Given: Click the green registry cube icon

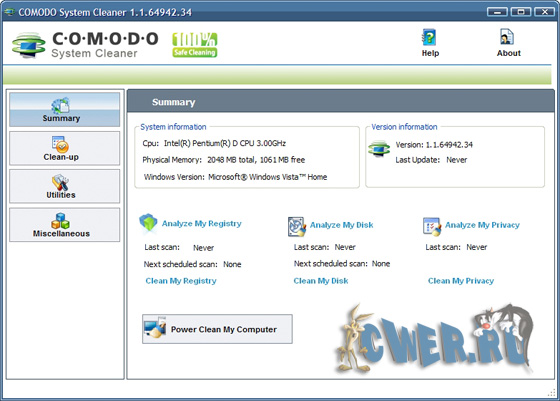Looking at the screenshot, I should point(148,222).
